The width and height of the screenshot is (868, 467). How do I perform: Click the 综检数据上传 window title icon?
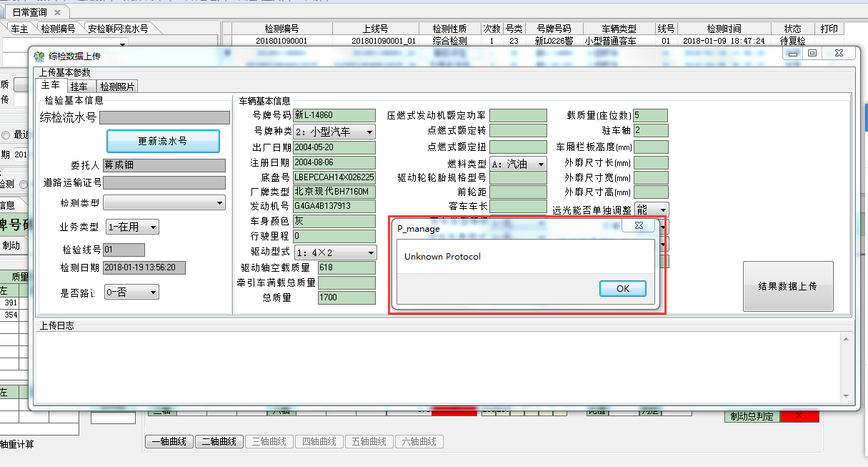click(x=39, y=56)
